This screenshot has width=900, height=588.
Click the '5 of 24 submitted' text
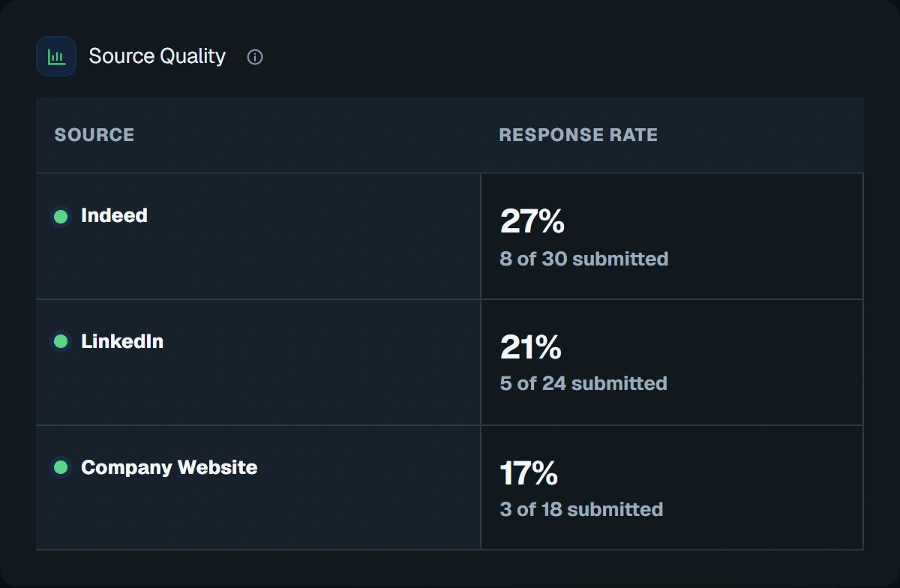pyautogui.click(x=583, y=383)
